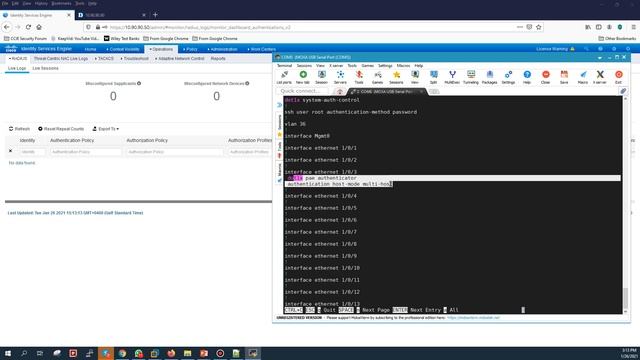Screen dimensions: 640x360
Task: Click the Save toolbar icon
Action: (564, 77)
